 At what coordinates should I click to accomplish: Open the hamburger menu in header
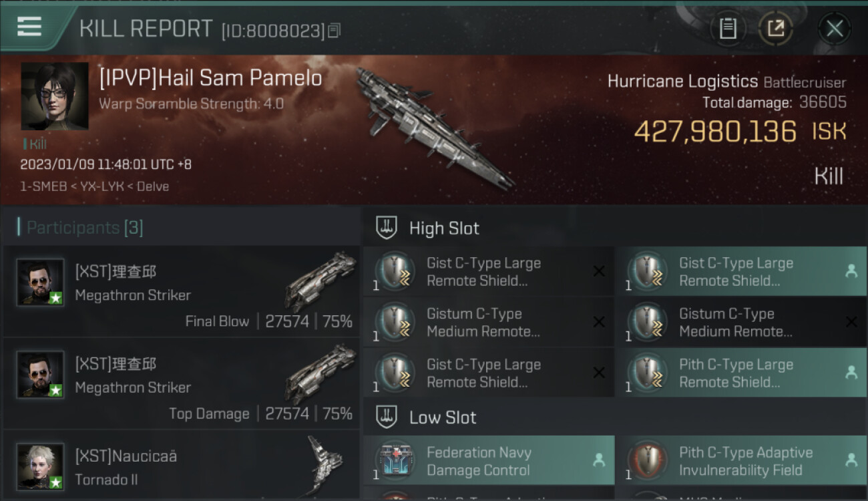point(30,27)
